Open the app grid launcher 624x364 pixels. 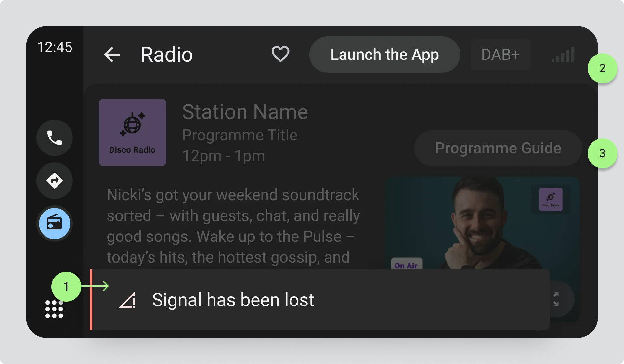click(54, 309)
